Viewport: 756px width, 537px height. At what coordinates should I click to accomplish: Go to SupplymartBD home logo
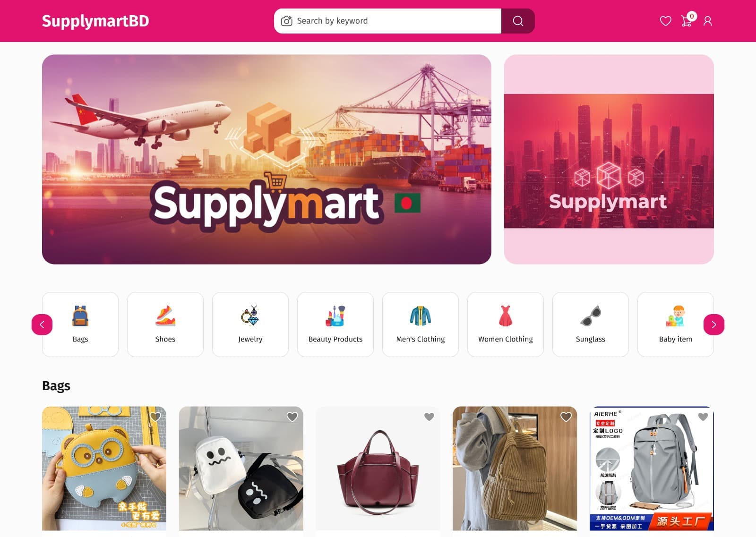95,21
